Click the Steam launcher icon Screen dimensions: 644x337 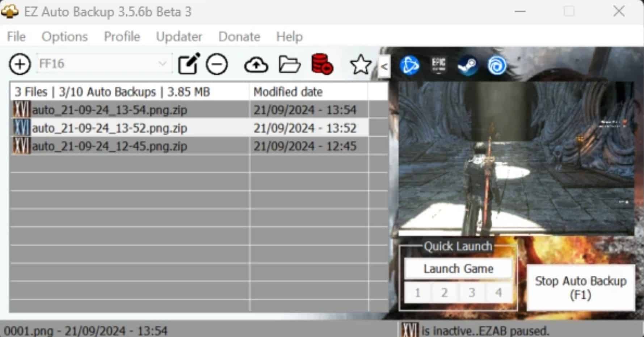[x=467, y=66]
